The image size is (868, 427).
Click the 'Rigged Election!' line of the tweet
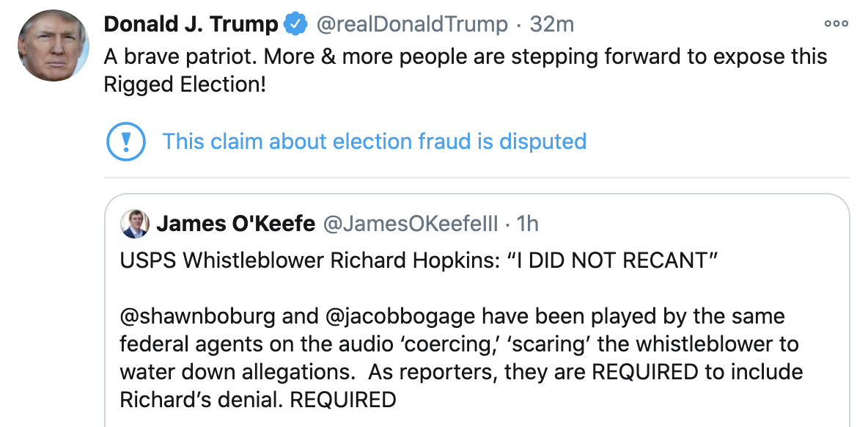pyautogui.click(x=184, y=84)
